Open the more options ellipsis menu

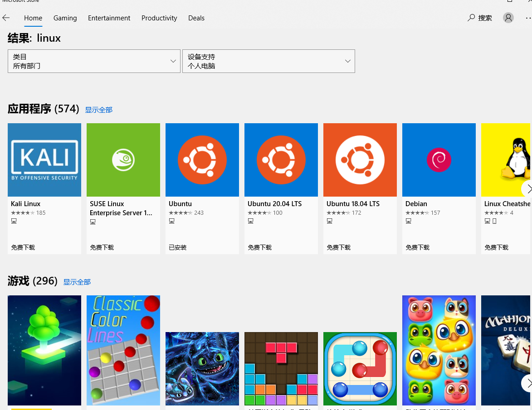pyautogui.click(x=528, y=18)
